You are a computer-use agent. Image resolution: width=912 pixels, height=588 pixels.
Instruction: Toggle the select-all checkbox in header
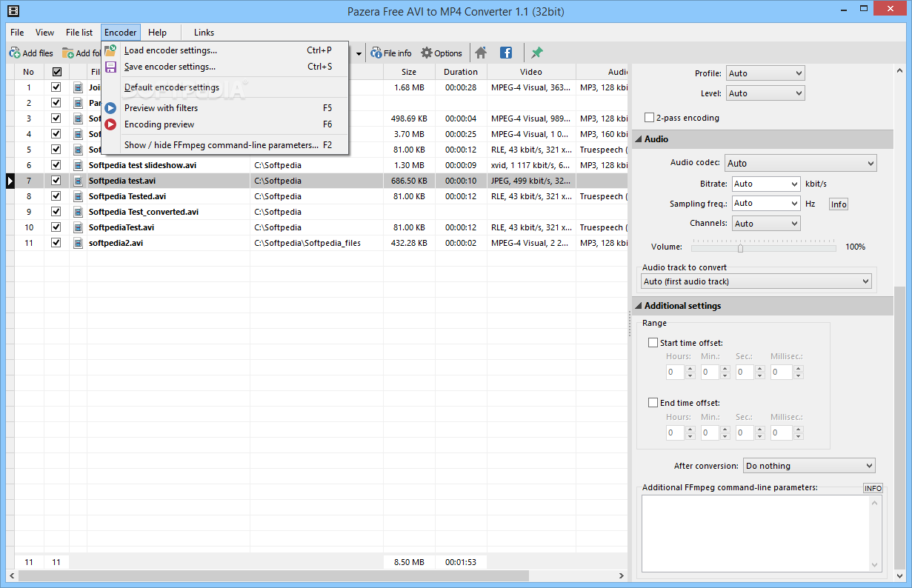pyautogui.click(x=56, y=72)
